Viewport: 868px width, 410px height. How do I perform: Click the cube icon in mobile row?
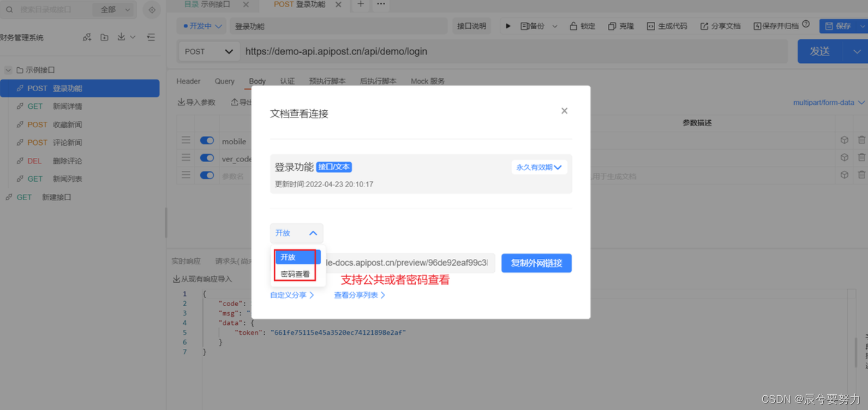point(845,140)
